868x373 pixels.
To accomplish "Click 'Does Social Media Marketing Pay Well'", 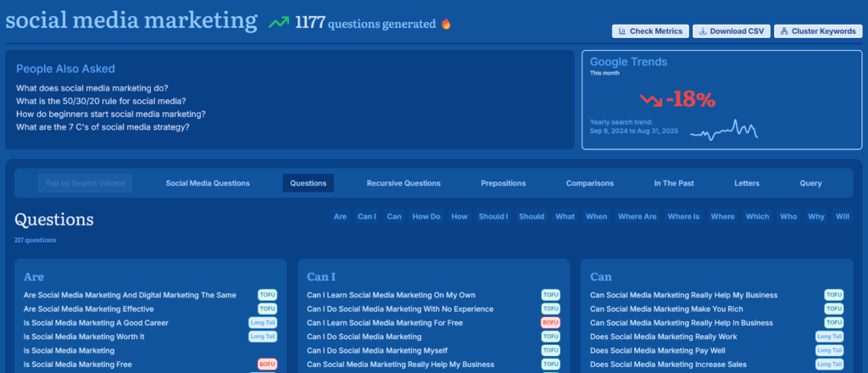I will pos(658,350).
